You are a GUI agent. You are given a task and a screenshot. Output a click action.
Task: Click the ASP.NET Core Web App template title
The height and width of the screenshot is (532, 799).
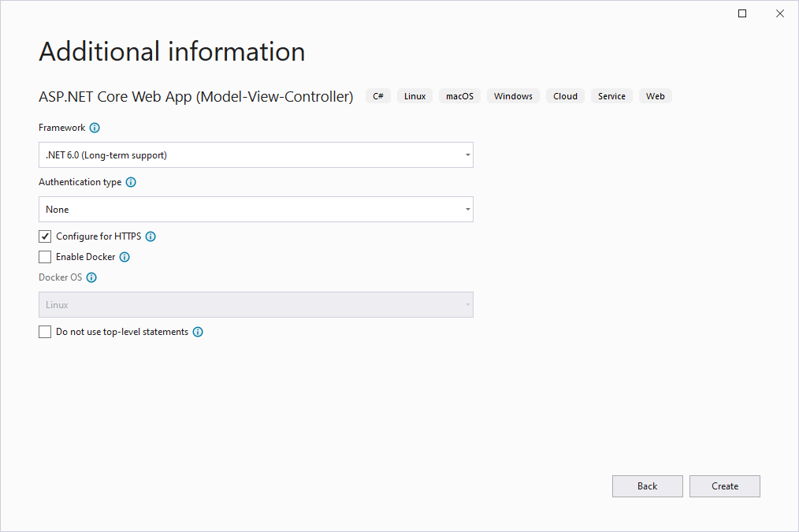click(x=196, y=96)
